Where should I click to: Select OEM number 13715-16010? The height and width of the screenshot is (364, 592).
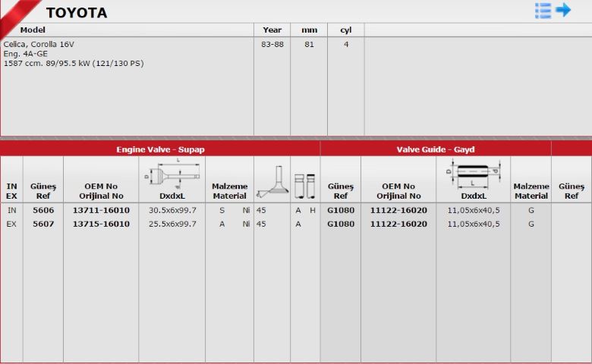[x=101, y=224]
